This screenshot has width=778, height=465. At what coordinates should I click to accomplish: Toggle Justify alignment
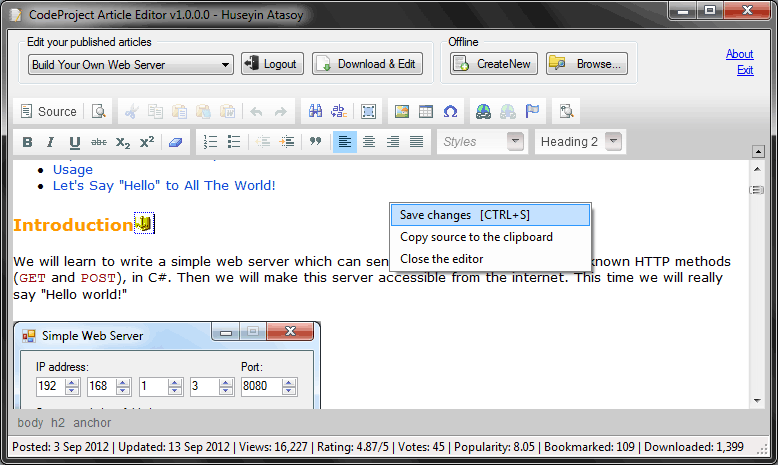[x=417, y=142]
